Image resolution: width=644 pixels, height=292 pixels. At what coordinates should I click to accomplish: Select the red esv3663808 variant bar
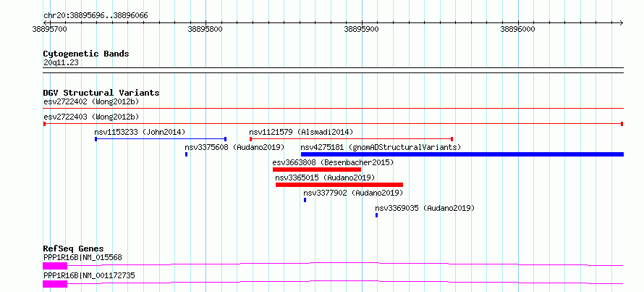click(x=317, y=170)
